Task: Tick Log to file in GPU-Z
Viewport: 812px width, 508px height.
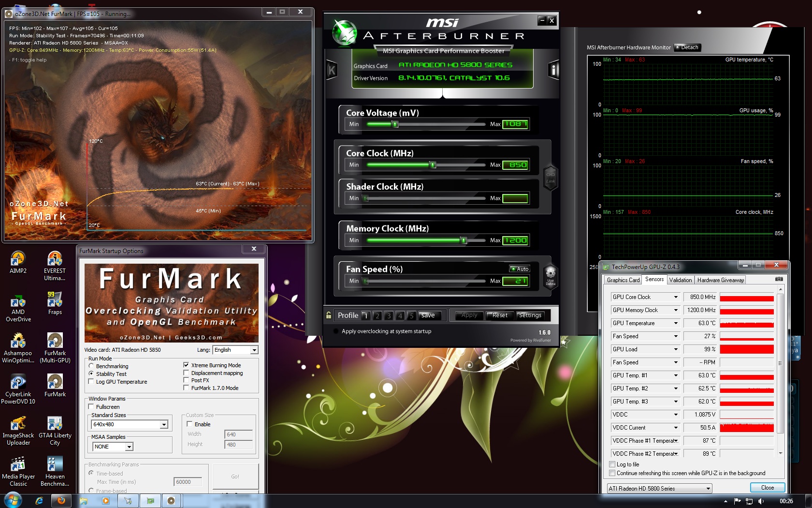Action: tap(612, 464)
